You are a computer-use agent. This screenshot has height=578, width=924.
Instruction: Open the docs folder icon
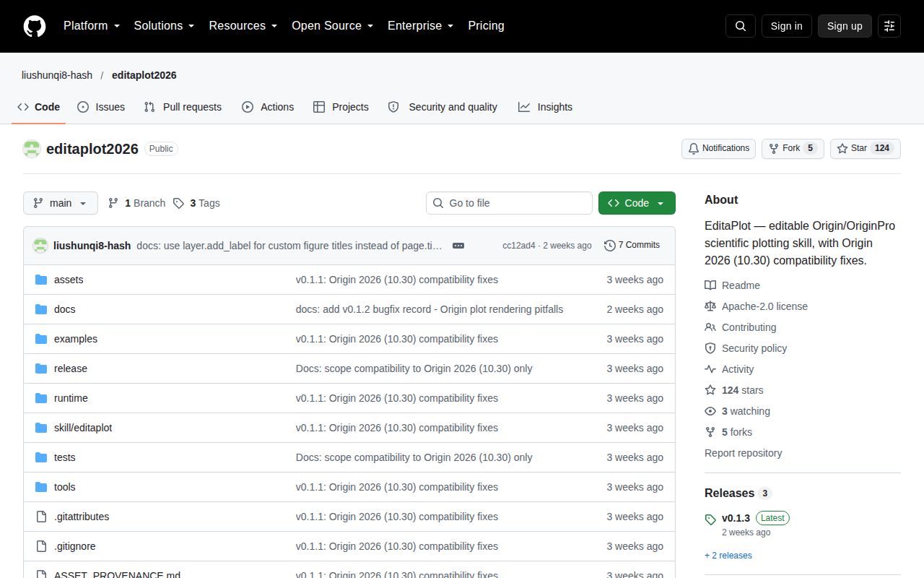click(41, 309)
